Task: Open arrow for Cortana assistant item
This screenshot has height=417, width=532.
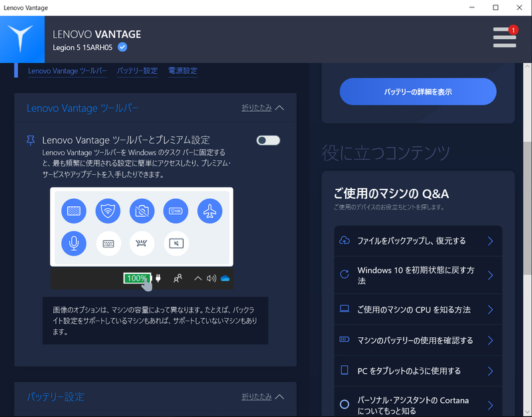Action: [x=491, y=405]
